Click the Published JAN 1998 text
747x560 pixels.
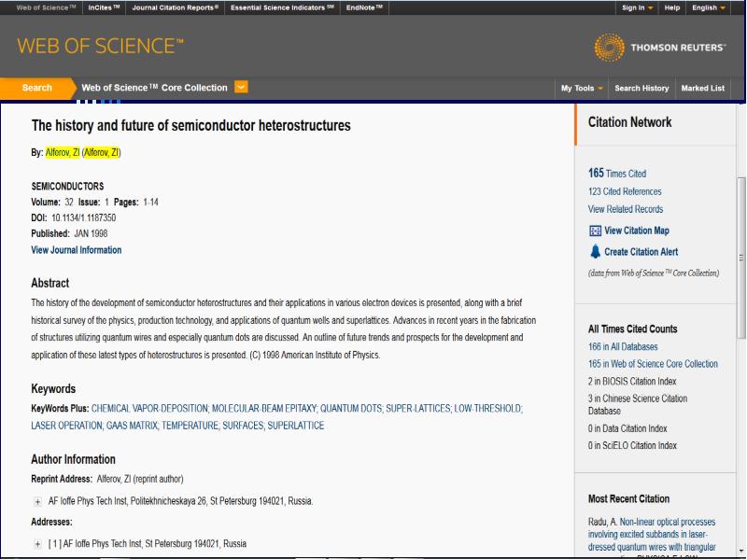[x=69, y=234]
